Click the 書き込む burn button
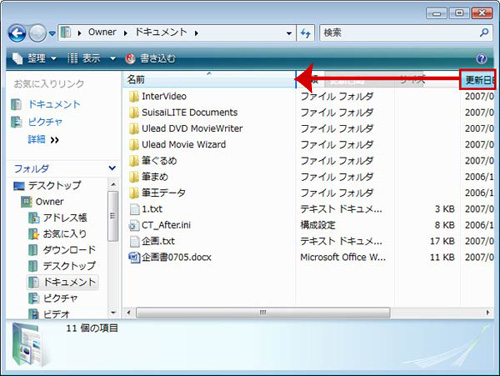The width and height of the screenshot is (500, 376). click(x=150, y=59)
